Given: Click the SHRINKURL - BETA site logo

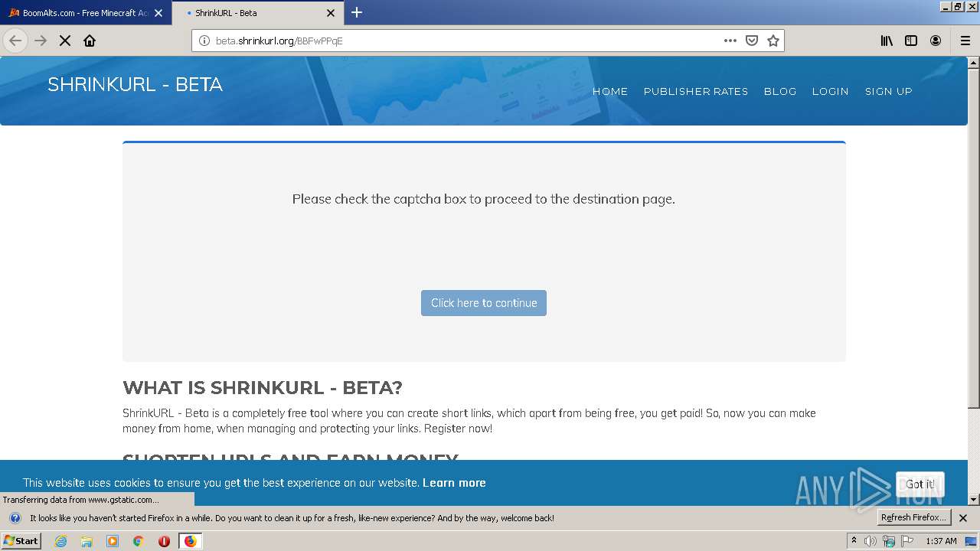Looking at the screenshot, I should pos(135,84).
